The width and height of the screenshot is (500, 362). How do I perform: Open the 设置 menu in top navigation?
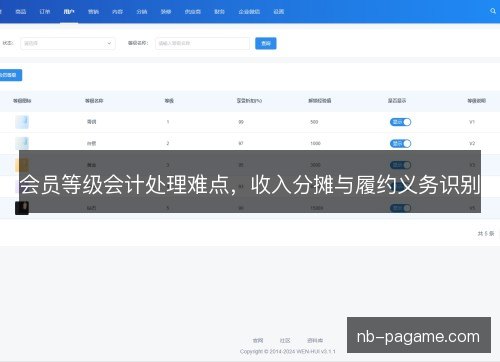coord(279,12)
